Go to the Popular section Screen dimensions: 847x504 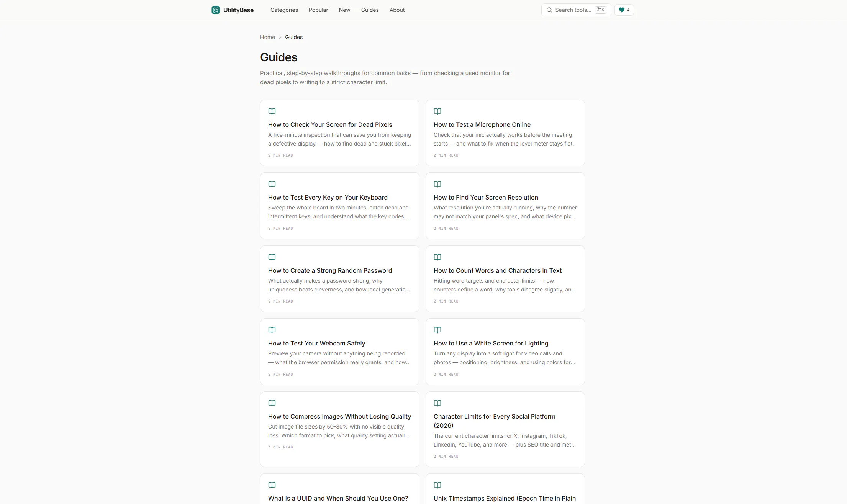pos(318,10)
